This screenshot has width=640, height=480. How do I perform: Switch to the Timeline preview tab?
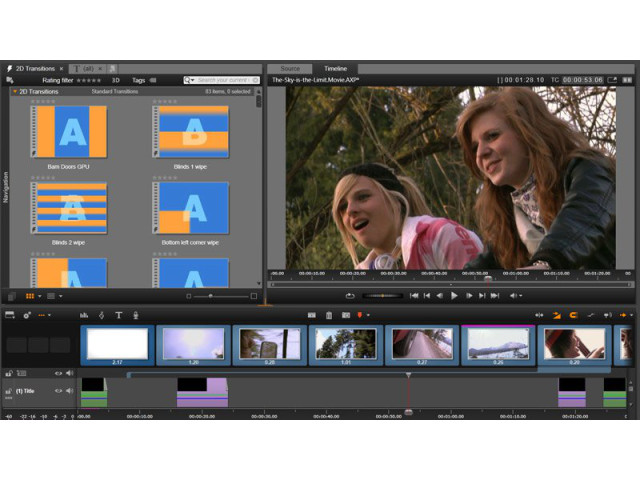336,69
